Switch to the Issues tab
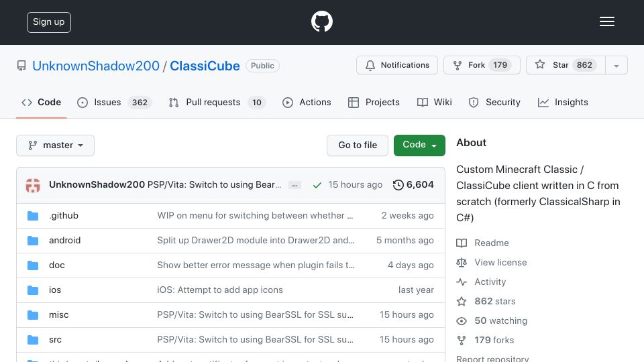The image size is (644, 362). click(114, 102)
